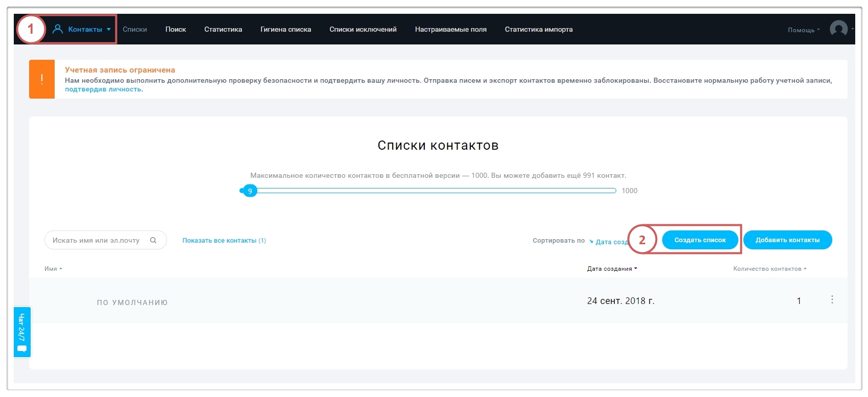Follow the подтвердив личность link
This screenshot has height=397, width=868.
103,89
